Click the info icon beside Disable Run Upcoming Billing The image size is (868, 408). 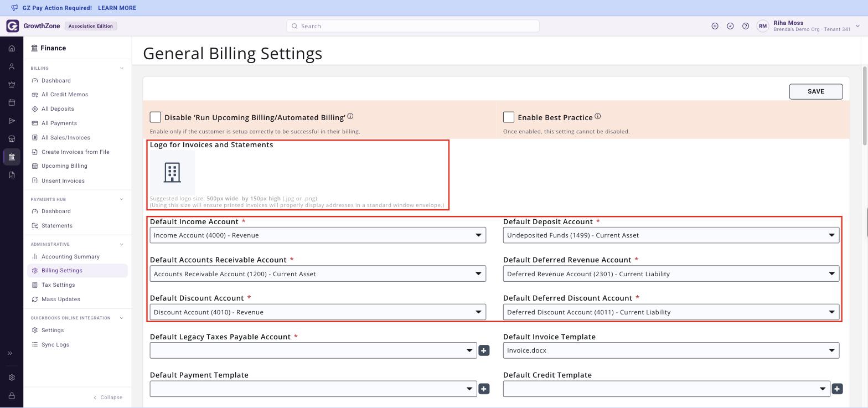350,116
